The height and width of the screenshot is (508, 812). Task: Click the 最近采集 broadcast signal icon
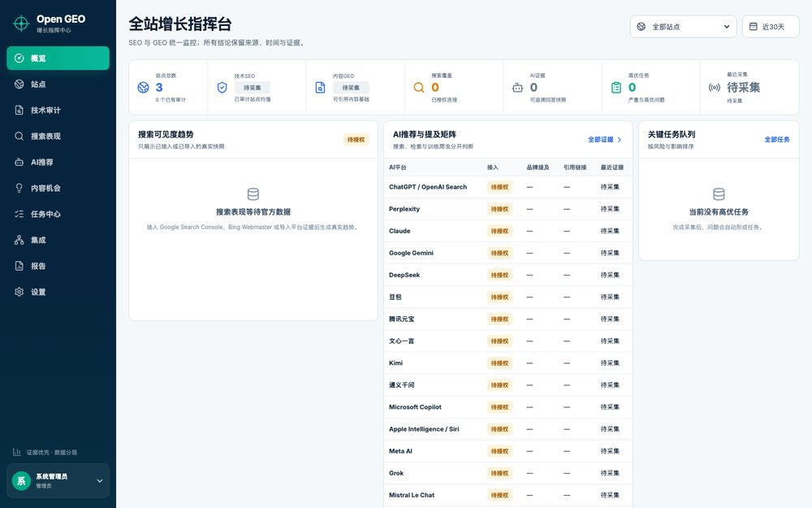click(714, 87)
